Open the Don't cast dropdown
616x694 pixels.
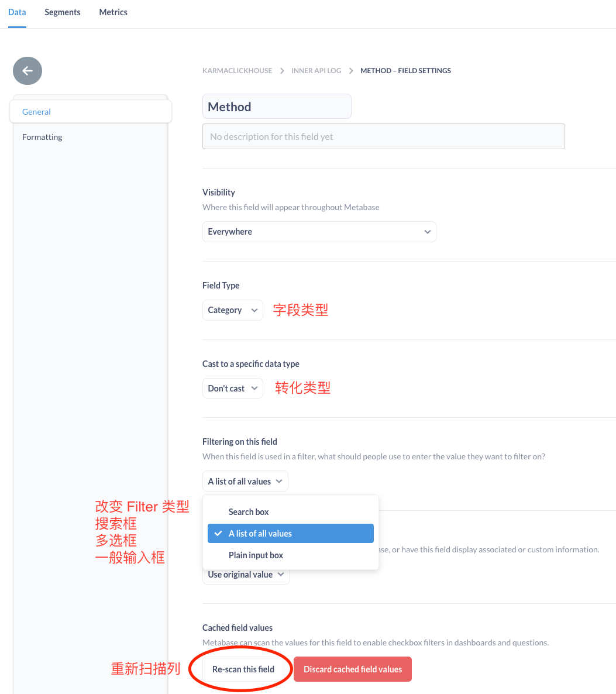(x=232, y=388)
